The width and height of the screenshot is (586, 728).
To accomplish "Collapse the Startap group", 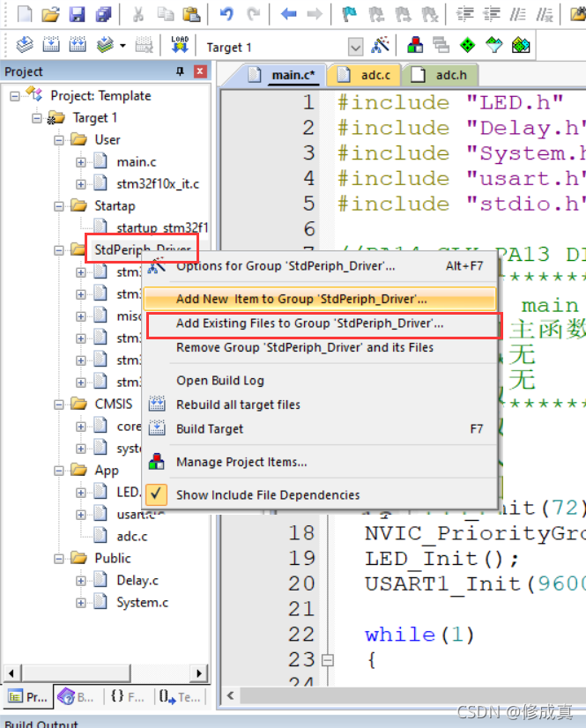I will click(59, 206).
